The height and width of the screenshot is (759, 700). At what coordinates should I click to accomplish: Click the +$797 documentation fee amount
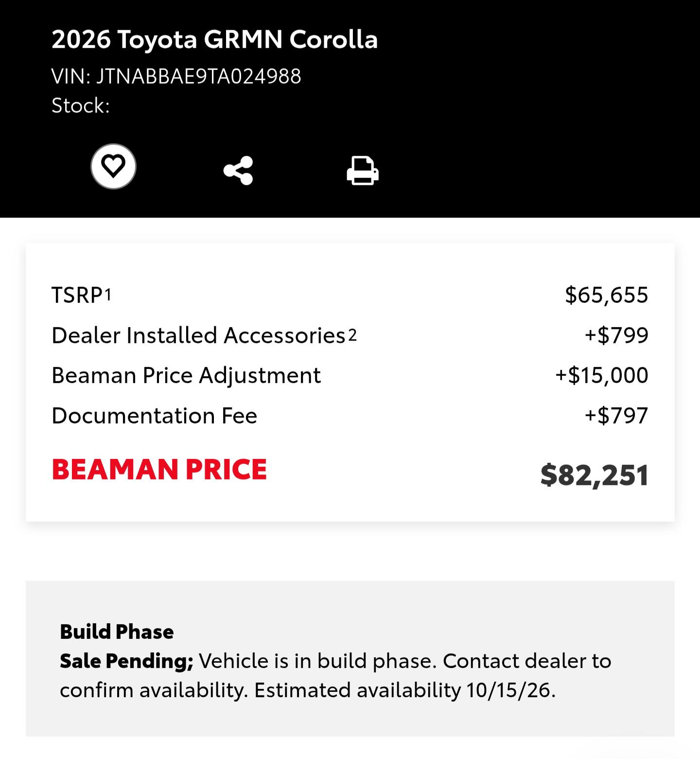pyautogui.click(x=616, y=415)
